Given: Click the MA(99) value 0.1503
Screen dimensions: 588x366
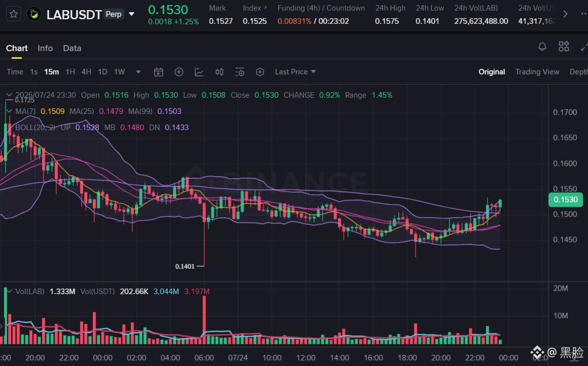Looking at the screenshot, I should click(x=169, y=111).
